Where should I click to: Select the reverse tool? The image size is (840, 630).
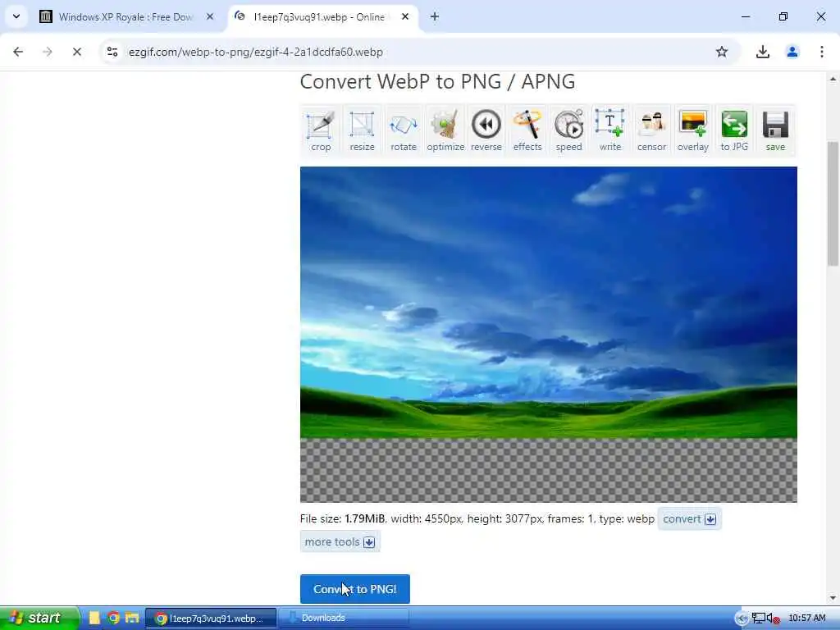pos(486,130)
